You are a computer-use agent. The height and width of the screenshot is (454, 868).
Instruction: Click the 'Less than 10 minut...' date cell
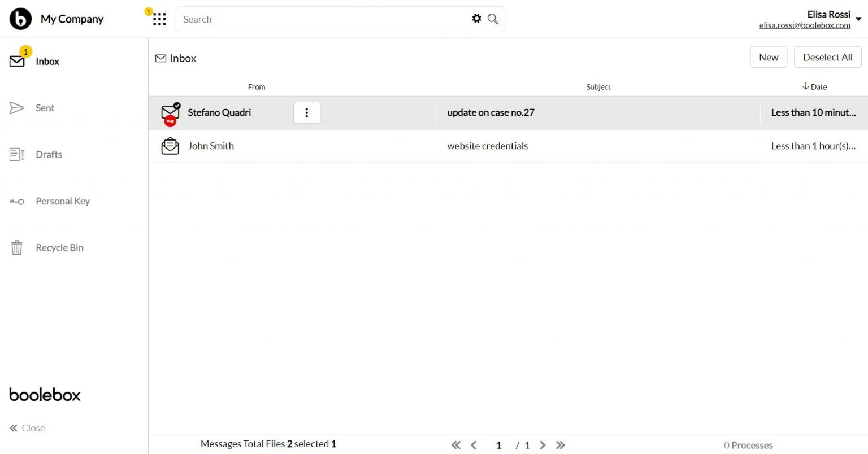coord(813,112)
